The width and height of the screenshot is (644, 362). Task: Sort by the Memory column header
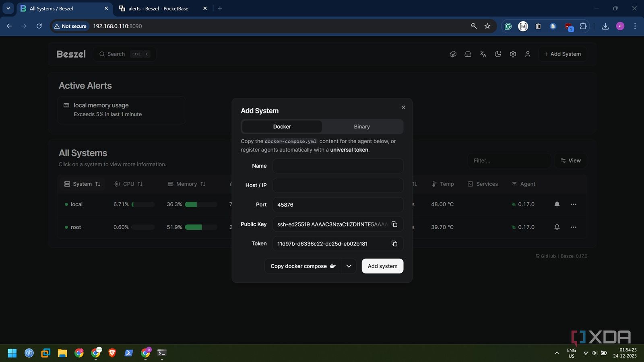[x=187, y=184]
